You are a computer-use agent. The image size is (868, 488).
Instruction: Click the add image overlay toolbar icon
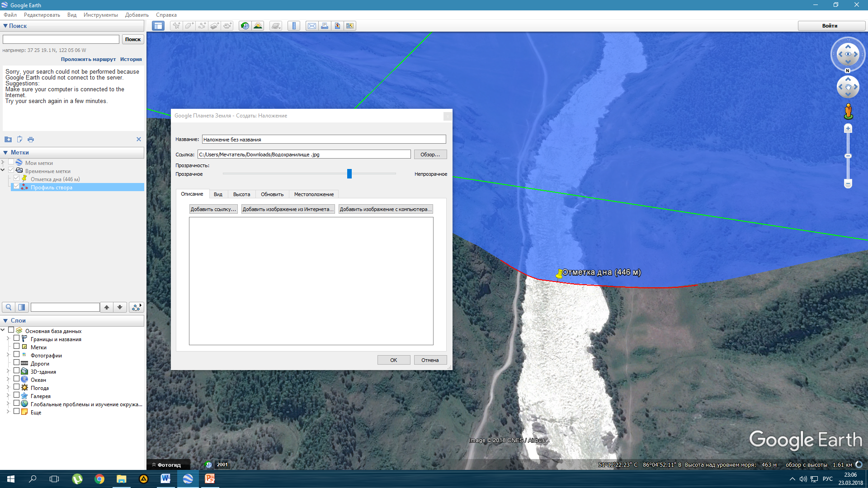tap(214, 26)
